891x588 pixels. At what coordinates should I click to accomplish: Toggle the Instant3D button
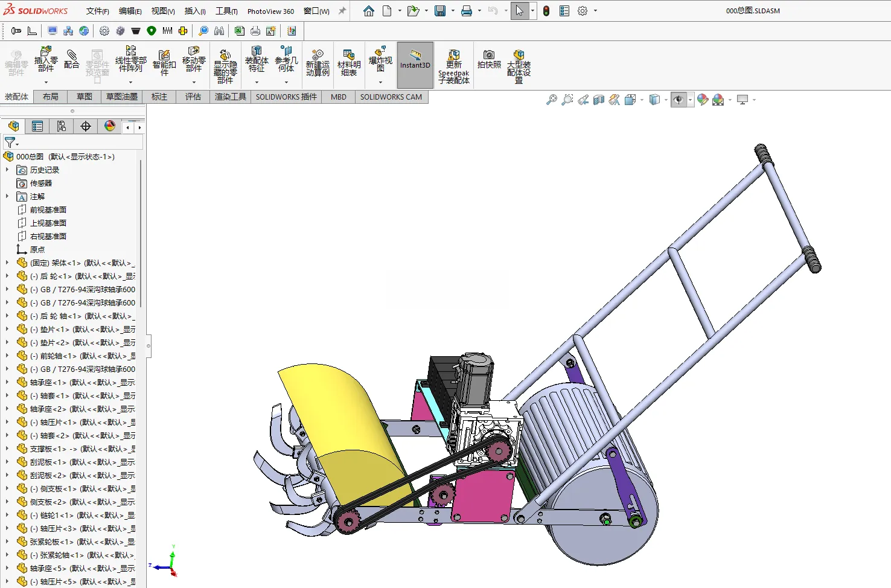(x=415, y=65)
